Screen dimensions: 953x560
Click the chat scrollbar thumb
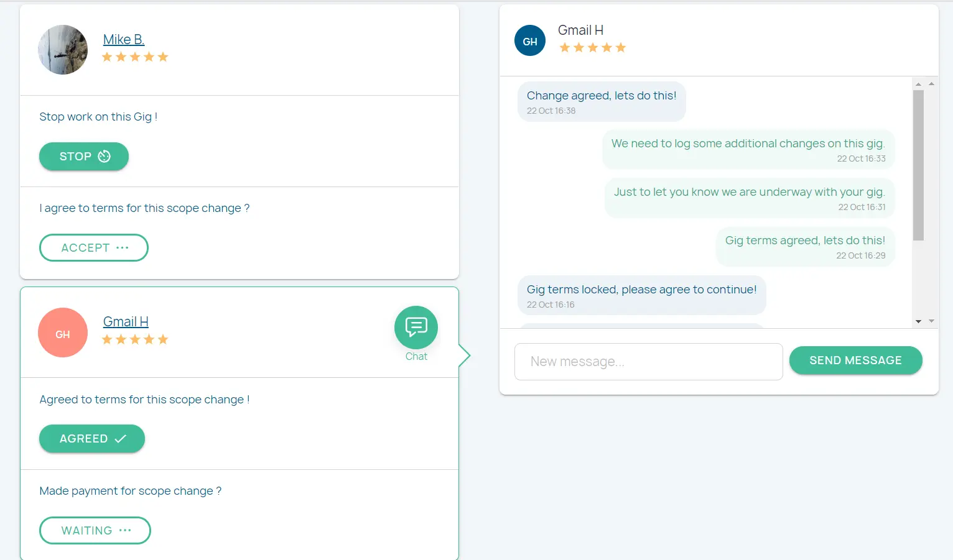point(918,165)
